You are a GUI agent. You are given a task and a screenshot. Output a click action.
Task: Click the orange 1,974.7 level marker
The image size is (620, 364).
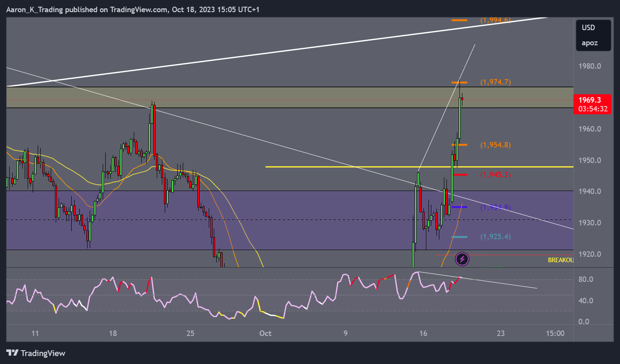(459, 83)
